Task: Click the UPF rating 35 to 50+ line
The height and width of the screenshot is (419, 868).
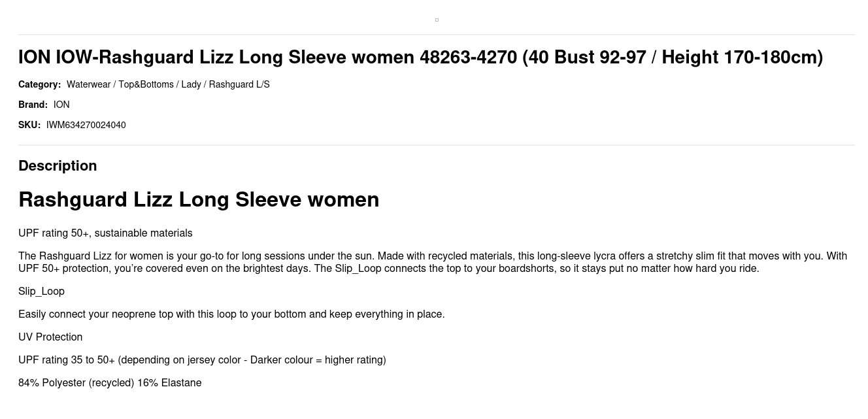Action: [202, 360]
